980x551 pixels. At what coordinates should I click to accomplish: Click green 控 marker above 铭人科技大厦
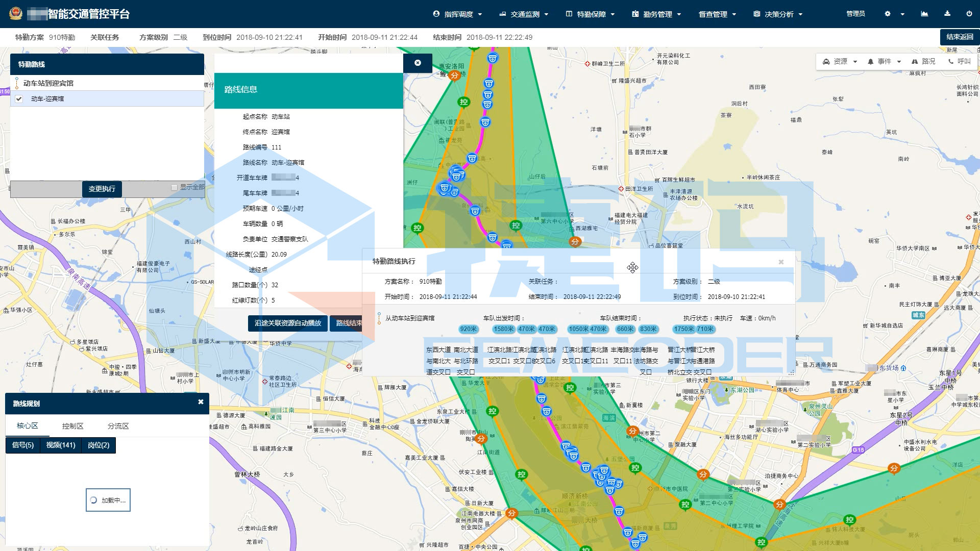pyautogui.click(x=849, y=520)
